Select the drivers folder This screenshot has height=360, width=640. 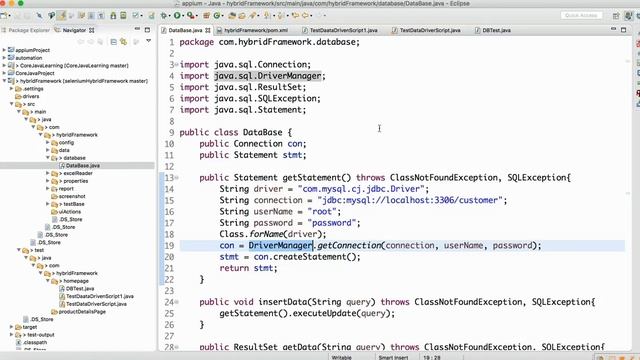[31, 96]
